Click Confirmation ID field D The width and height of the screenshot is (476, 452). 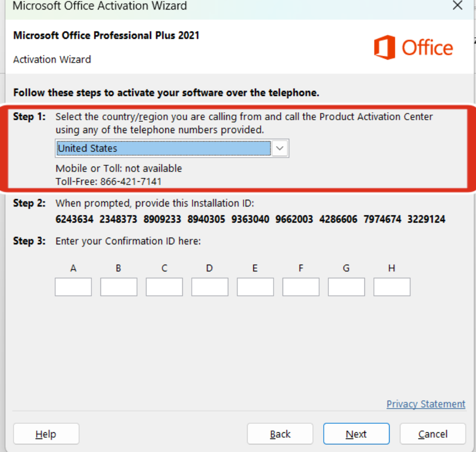click(210, 287)
